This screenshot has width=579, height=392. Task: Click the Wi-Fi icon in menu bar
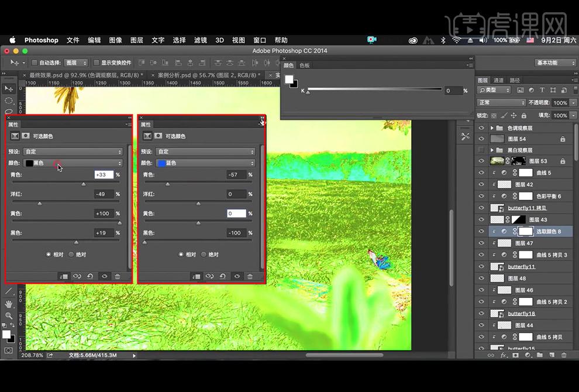[x=456, y=40]
